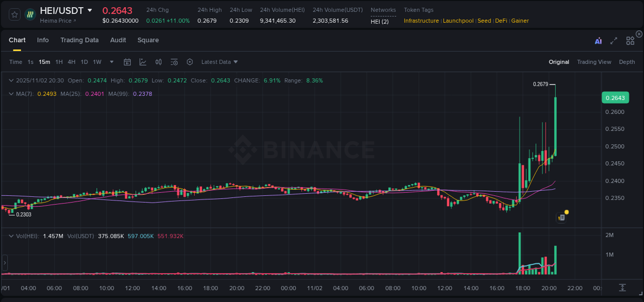Open the indicators list icon
644x302 pixels.
[174, 61]
